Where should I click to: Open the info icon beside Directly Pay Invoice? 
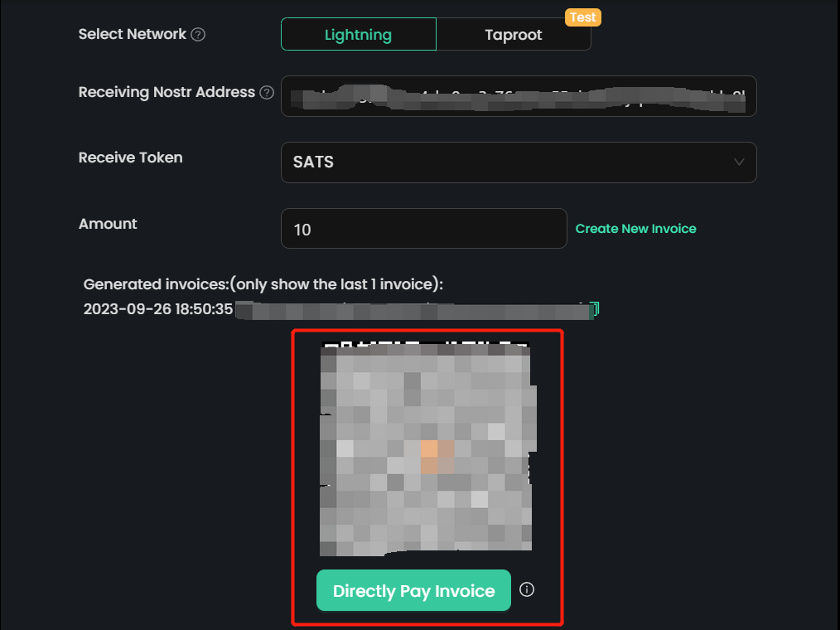coord(527,589)
